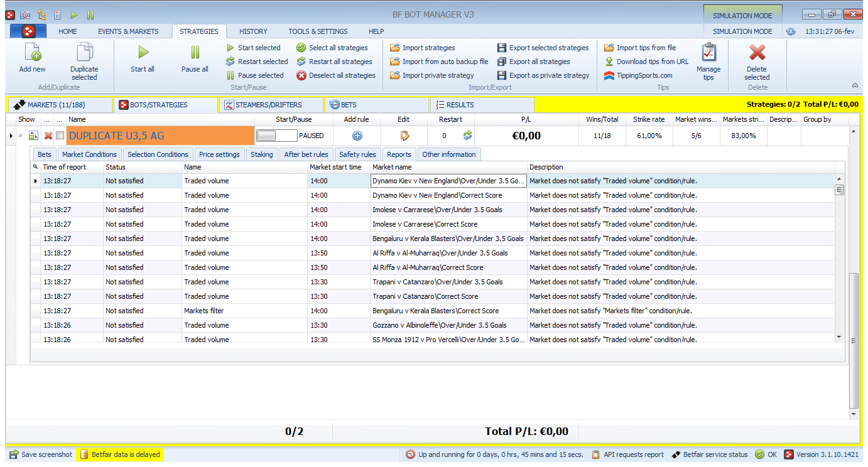This screenshot has height=467, width=868.
Task: Click the Add new strategy icon
Action: (32, 53)
